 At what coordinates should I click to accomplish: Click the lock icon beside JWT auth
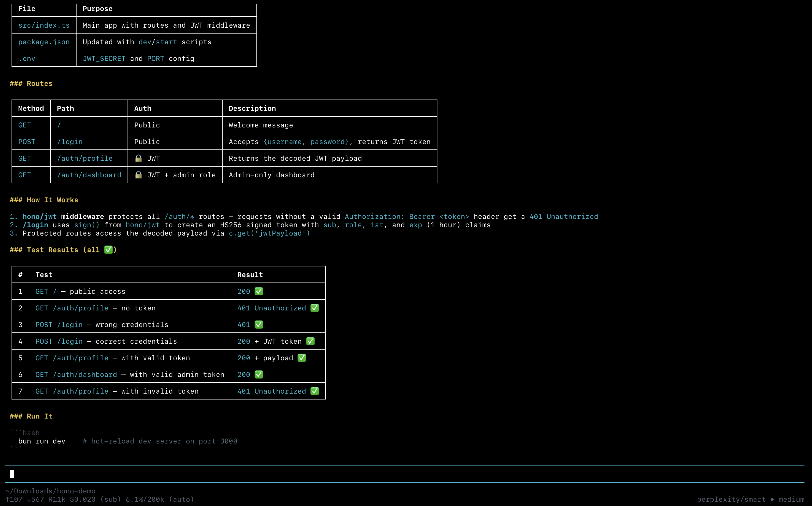click(x=138, y=158)
